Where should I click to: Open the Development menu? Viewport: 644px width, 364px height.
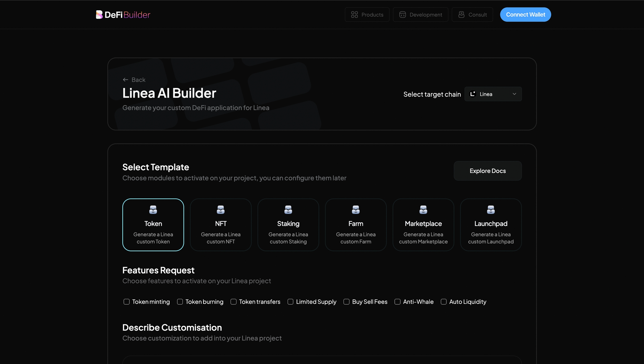[420, 15]
